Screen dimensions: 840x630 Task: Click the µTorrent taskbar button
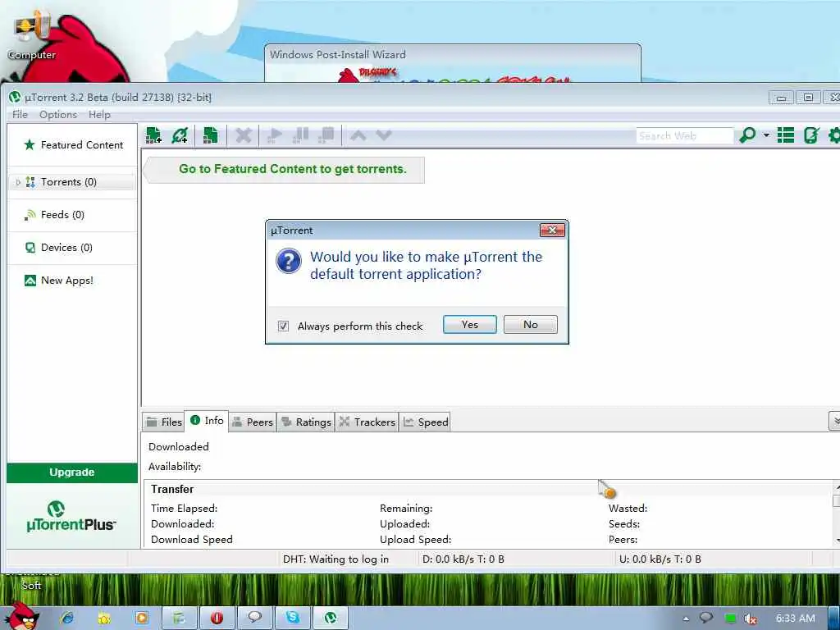coord(331,619)
